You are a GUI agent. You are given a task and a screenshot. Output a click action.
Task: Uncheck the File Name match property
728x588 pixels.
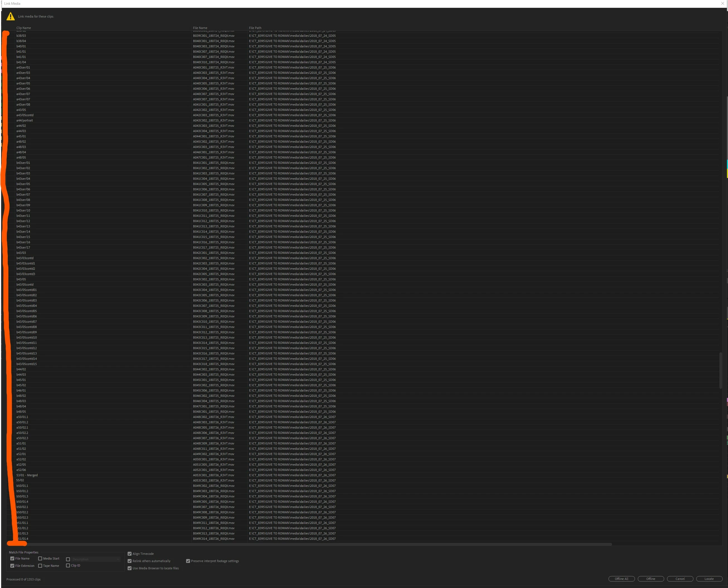click(x=12, y=558)
